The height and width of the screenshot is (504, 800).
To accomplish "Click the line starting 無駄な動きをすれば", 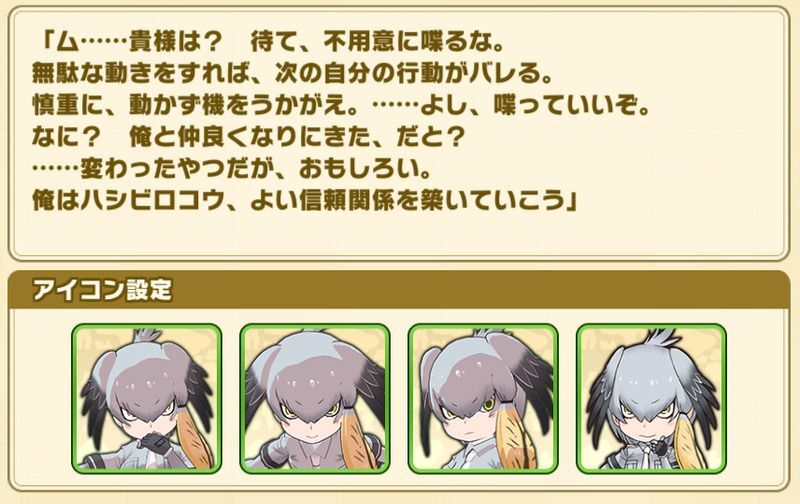I will click(293, 74).
